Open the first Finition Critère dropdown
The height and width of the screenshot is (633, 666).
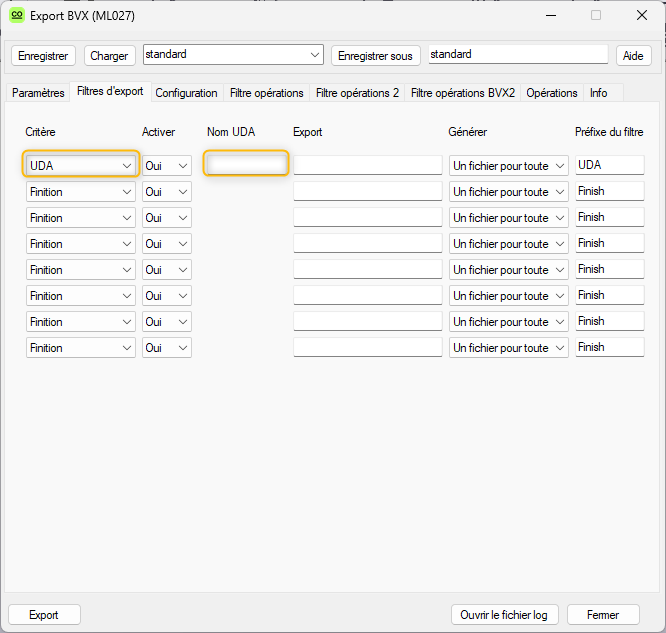[x=81, y=192]
